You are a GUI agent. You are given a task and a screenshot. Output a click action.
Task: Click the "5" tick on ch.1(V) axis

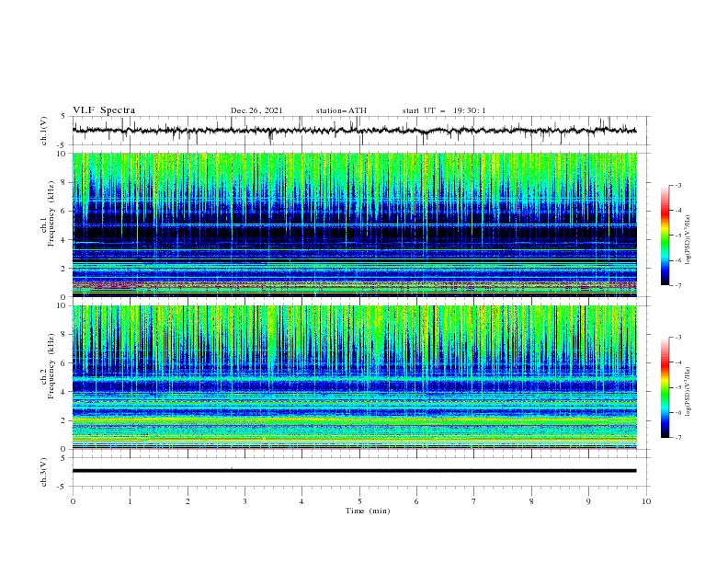63,116
